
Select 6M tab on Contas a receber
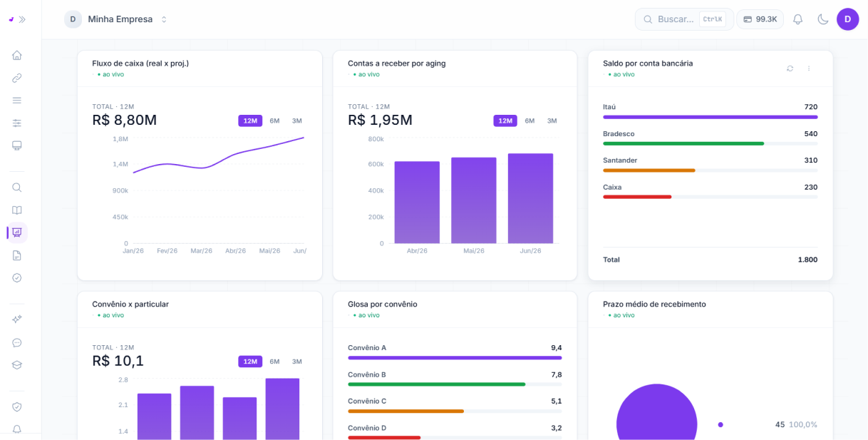[x=529, y=121]
